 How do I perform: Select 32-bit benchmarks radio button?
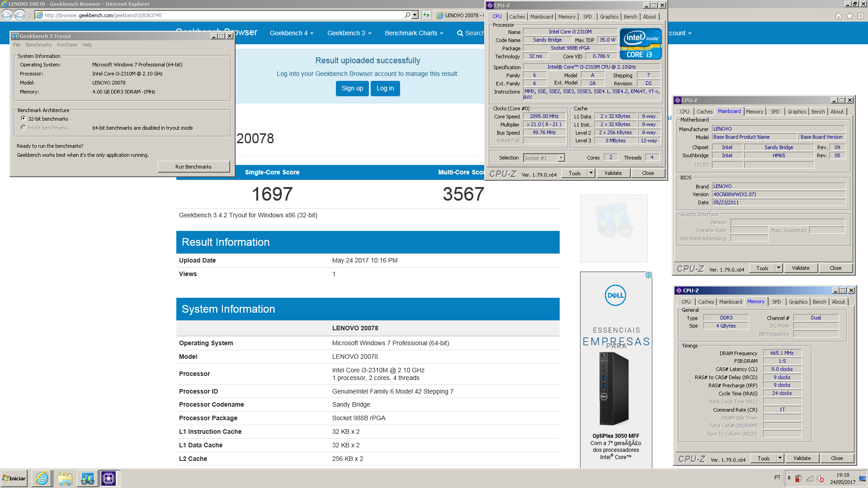coord(23,118)
